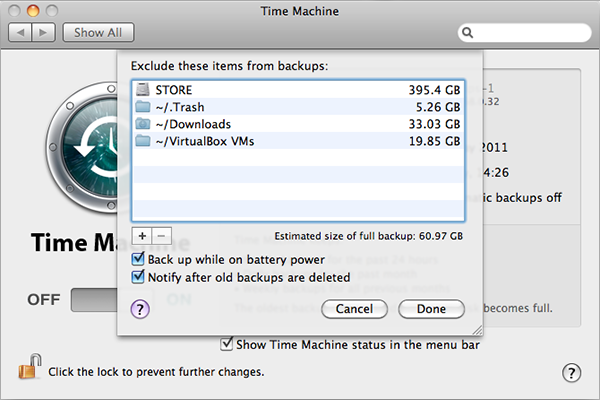This screenshot has height=400, width=600.
Task: Click the 5.26 GB size value
Action: point(438,107)
